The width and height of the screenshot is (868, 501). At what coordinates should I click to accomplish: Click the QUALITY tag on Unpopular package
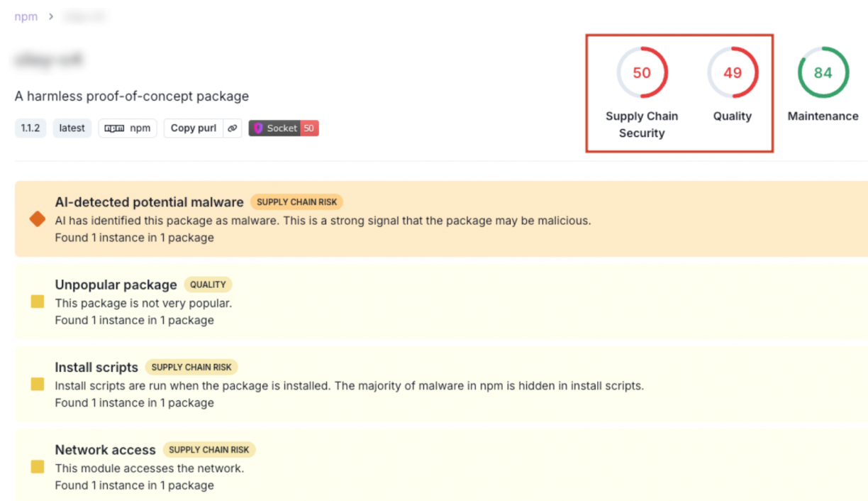coord(208,285)
